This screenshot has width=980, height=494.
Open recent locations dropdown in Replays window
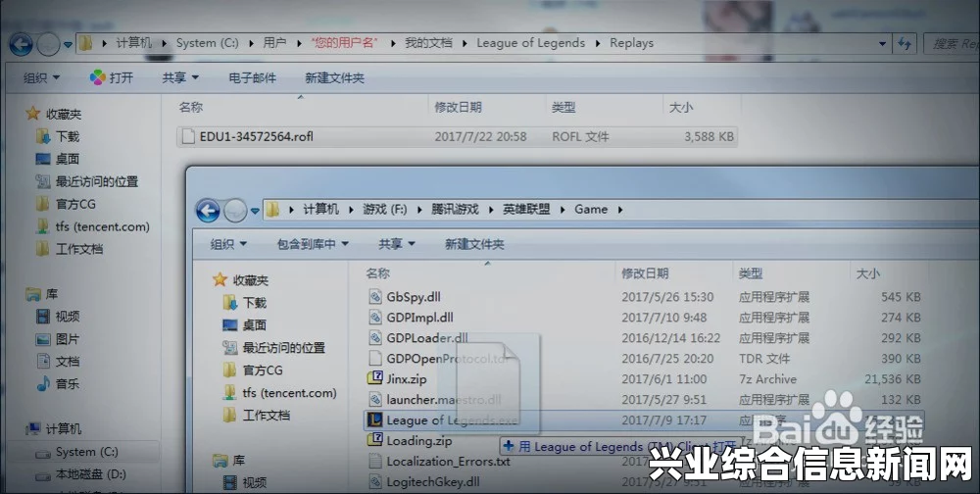68,46
